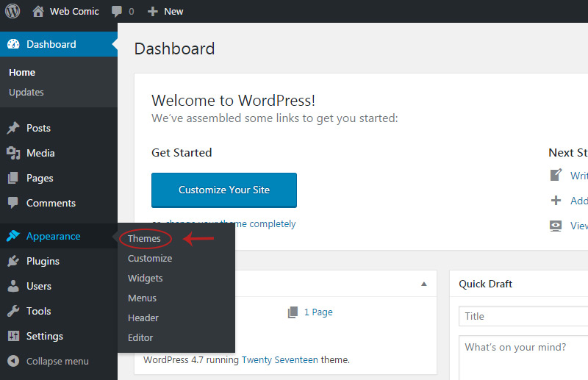Open Widgets in the Appearance submenu

coord(145,279)
